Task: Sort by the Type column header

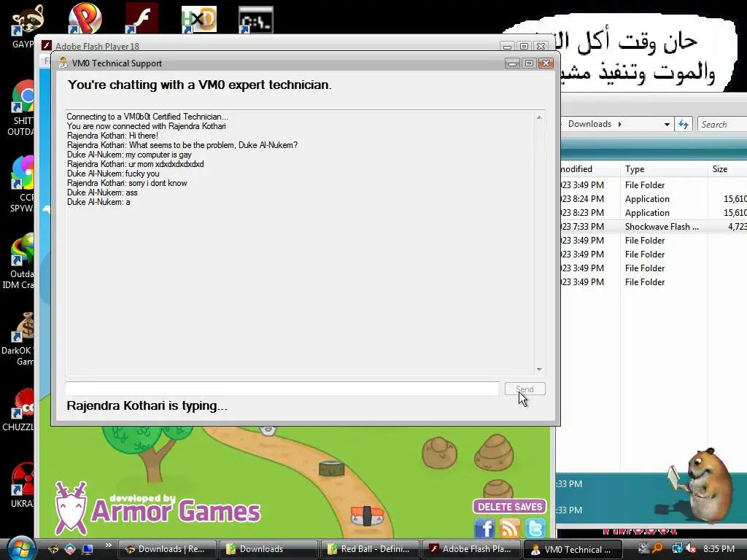Action: [x=664, y=169]
